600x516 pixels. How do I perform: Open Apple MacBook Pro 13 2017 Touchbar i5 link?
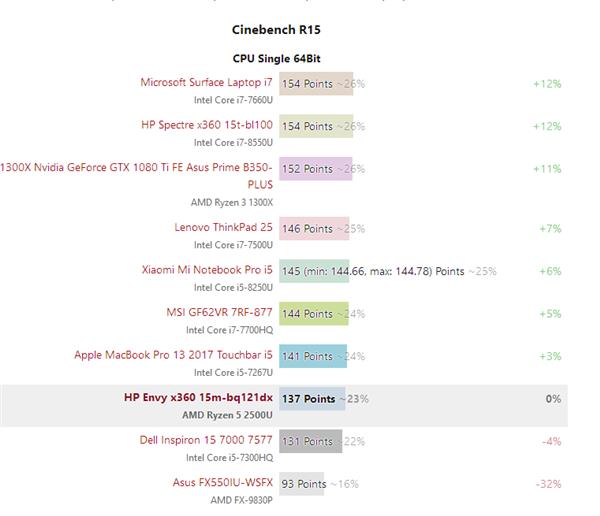pos(173,355)
